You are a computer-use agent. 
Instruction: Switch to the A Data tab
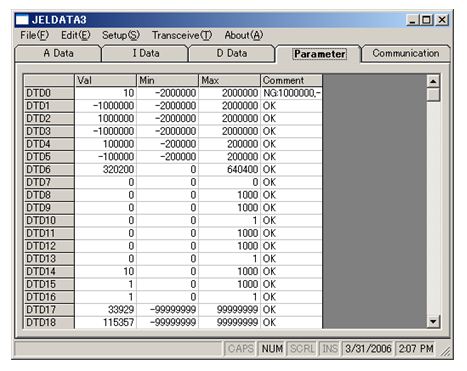pos(58,53)
